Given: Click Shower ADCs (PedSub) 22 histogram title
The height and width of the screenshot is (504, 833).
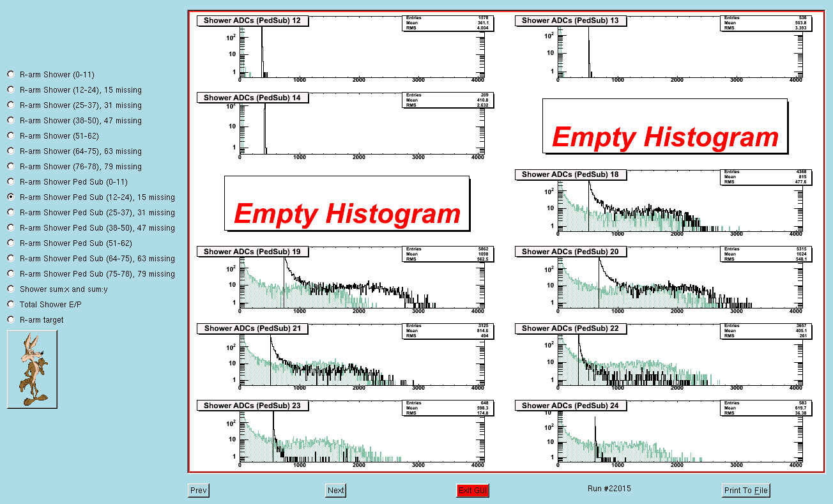Looking at the screenshot, I should coord(570,328).
